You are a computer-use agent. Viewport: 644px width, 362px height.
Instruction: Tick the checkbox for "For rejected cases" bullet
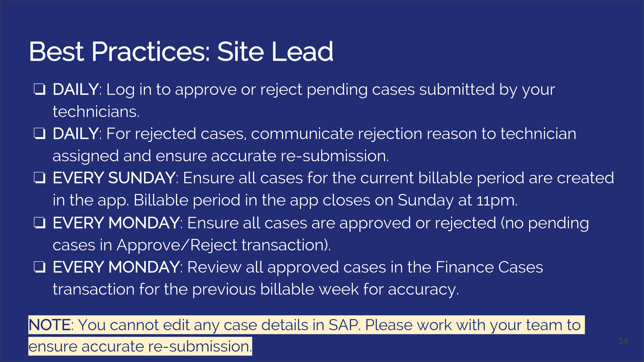pos(39,134)
